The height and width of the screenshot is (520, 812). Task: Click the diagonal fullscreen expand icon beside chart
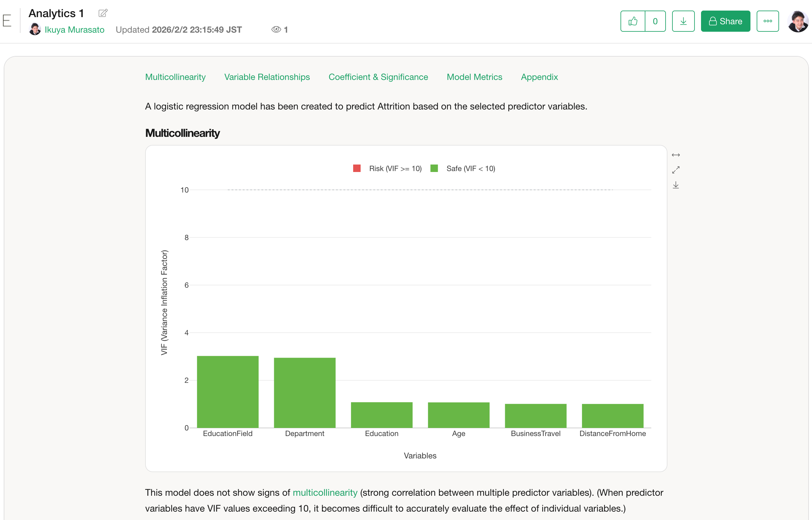(x=676, y=170)
